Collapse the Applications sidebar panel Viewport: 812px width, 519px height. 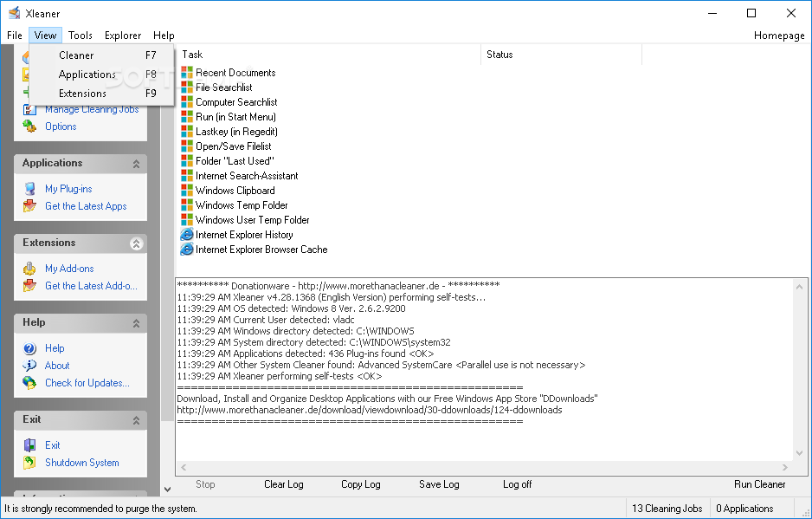coord(136,164)
